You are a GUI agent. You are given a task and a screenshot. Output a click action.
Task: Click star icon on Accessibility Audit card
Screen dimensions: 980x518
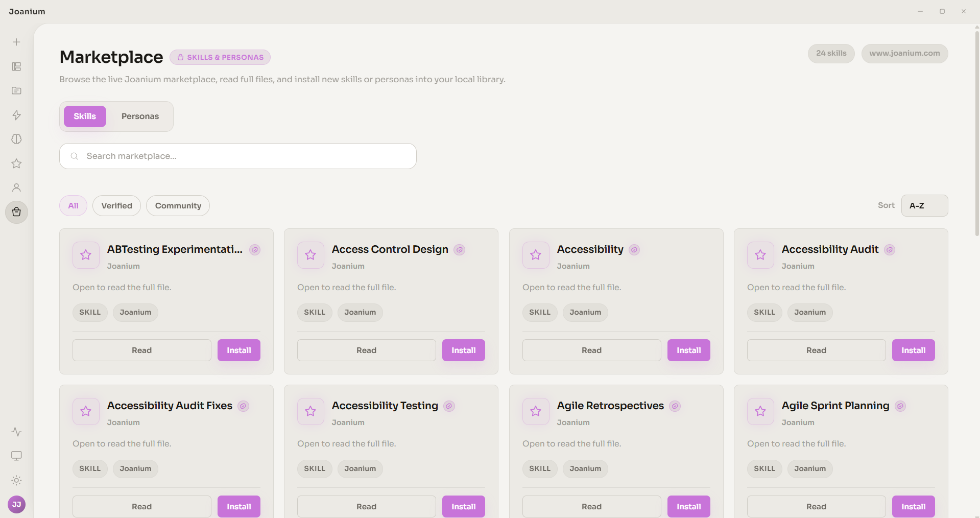pyautogui.click(x=760, y=255)
